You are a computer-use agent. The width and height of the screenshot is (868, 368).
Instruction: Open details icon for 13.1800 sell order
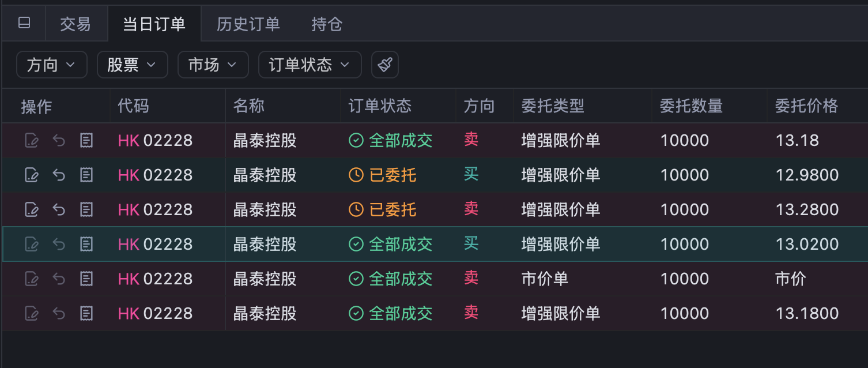click(x=86, y=314)
